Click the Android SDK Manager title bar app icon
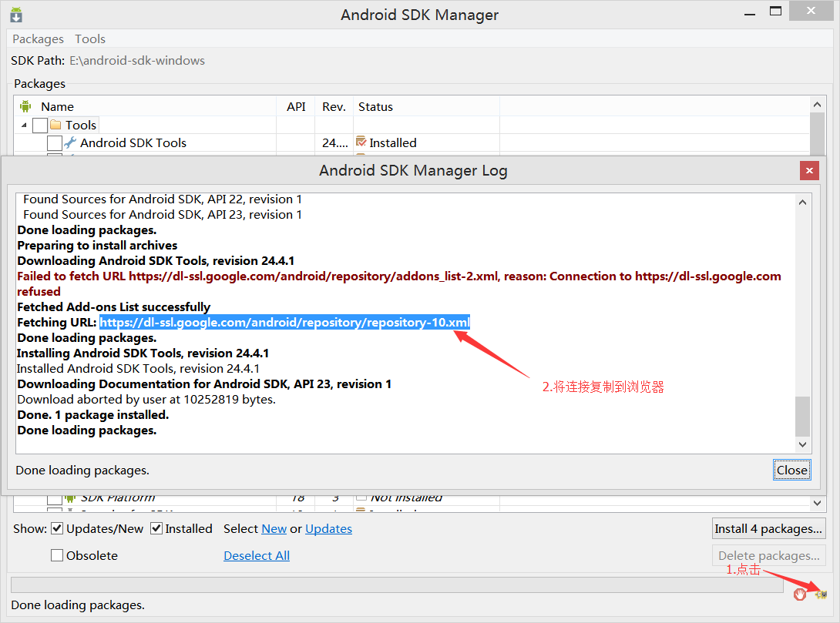The image size is (840, 623). click(16, 15)
